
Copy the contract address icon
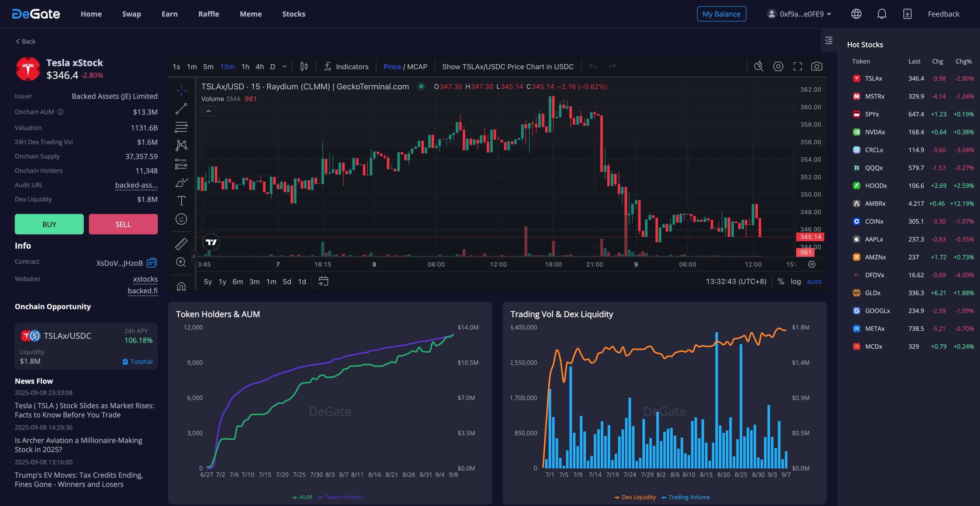pyautogui.click(x=152, y=263)
